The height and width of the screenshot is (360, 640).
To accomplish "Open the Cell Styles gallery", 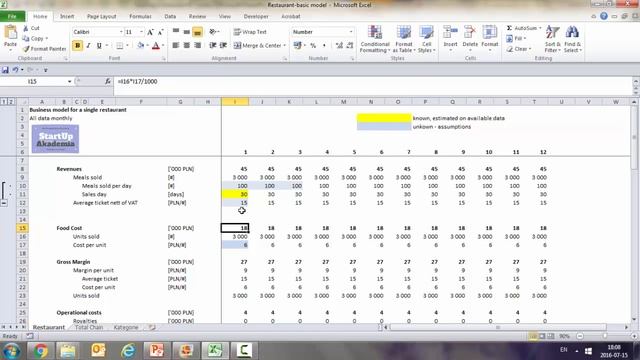I will 427,39.
